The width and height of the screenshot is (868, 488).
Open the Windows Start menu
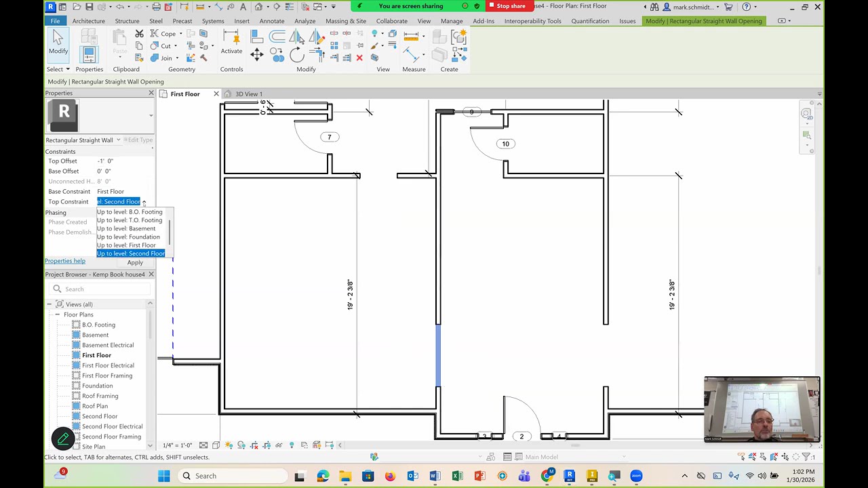(x=164, y=476)
